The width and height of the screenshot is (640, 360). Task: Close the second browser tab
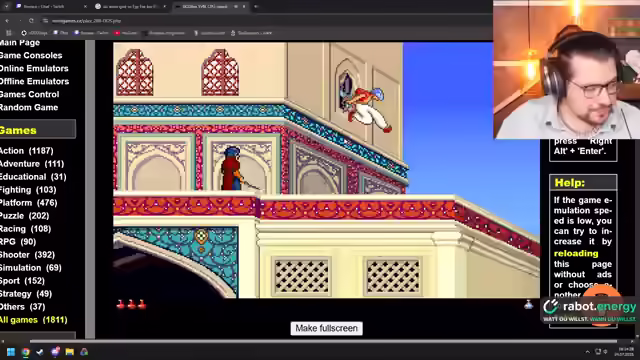(x=164, y=7)
